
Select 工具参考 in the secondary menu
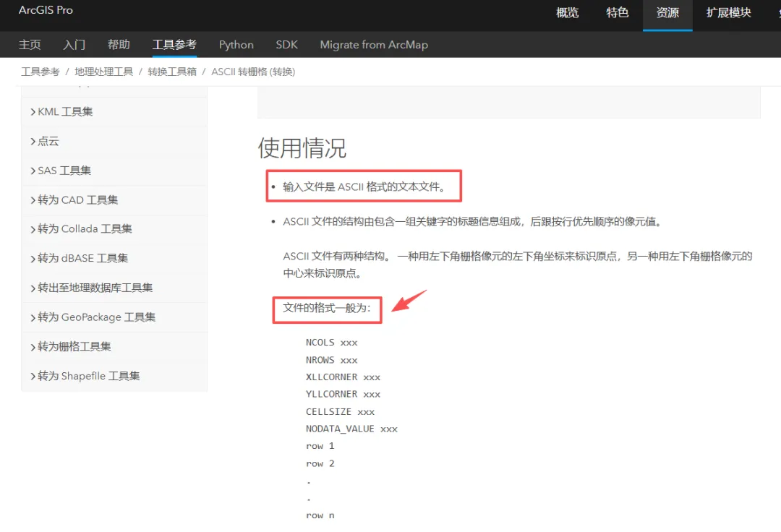pos(174,45)
